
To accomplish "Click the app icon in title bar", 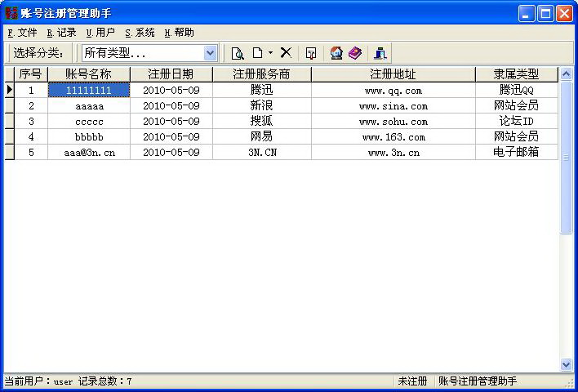I will (x=11, y=13).
